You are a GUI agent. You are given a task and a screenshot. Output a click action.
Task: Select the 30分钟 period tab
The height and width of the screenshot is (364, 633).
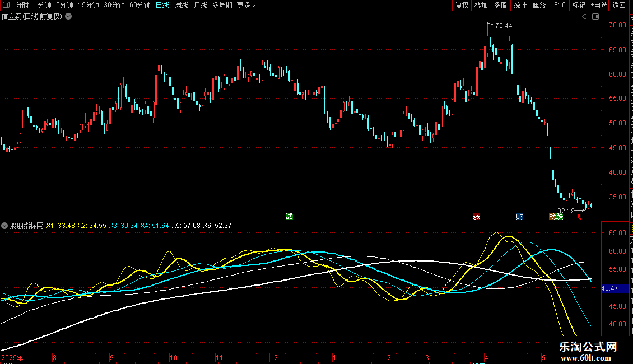tap(114, 5)
